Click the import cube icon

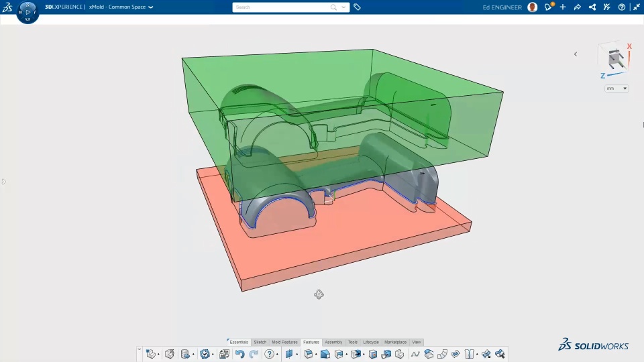170,354
